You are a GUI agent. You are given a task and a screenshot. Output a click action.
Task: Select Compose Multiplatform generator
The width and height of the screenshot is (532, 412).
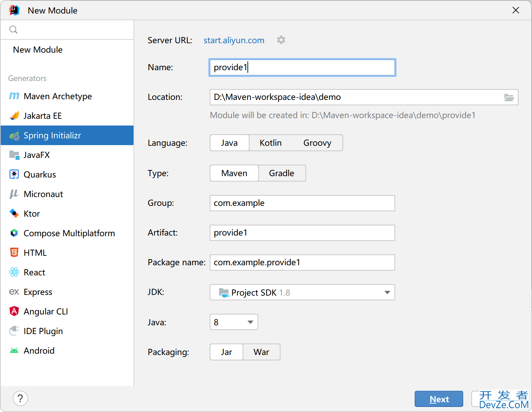[67, 233]
